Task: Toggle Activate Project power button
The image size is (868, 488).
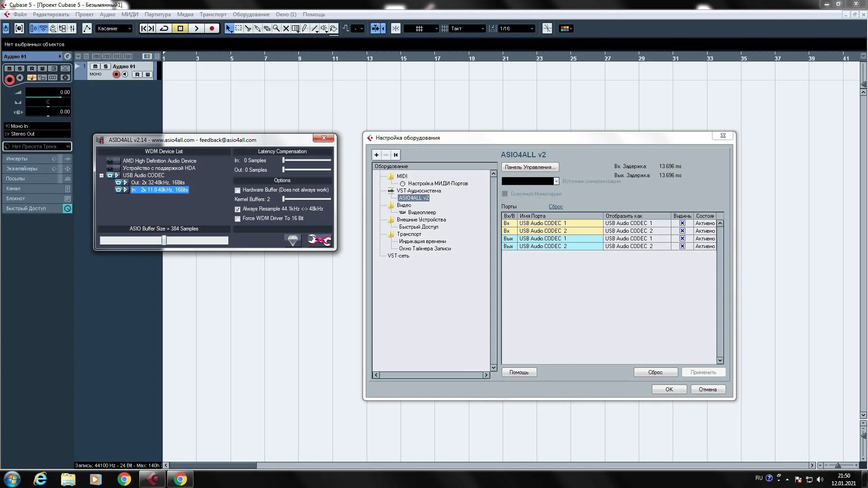Action: (x=6, y=28)
